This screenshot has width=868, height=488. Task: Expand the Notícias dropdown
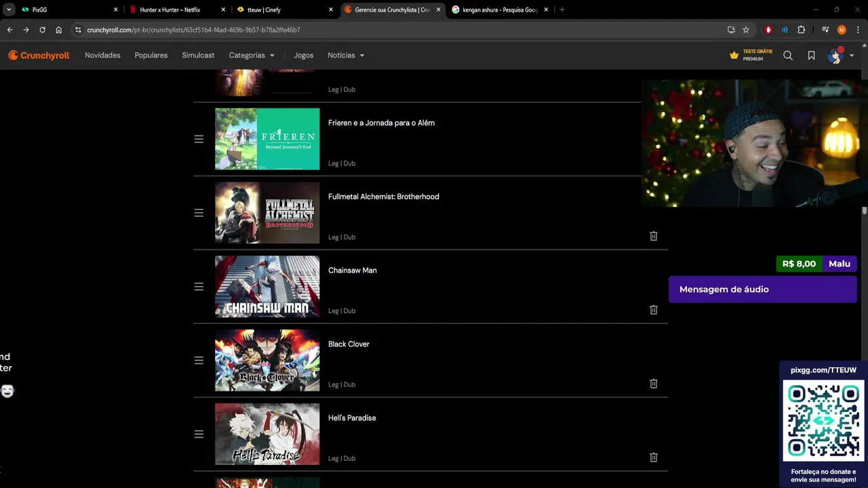[346, 56]
